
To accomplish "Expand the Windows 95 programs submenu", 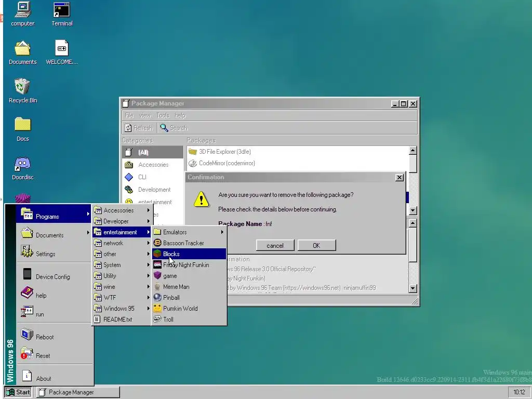I will point(122,309).
